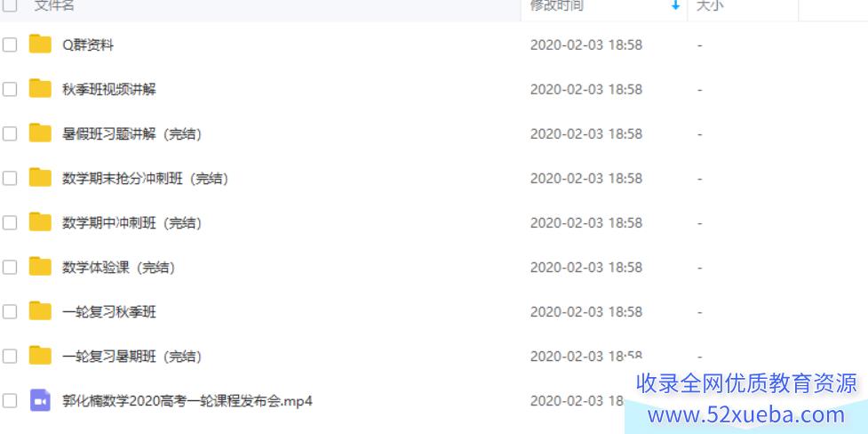Open the 秋季班视频讲解 folder icon
The image size is (868, 434).
[x=40, y=88]
